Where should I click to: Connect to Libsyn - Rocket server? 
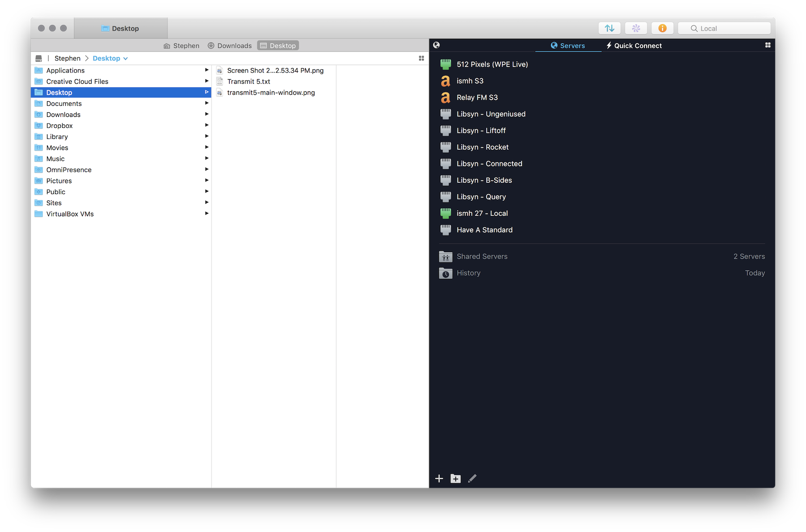point(482,147)
